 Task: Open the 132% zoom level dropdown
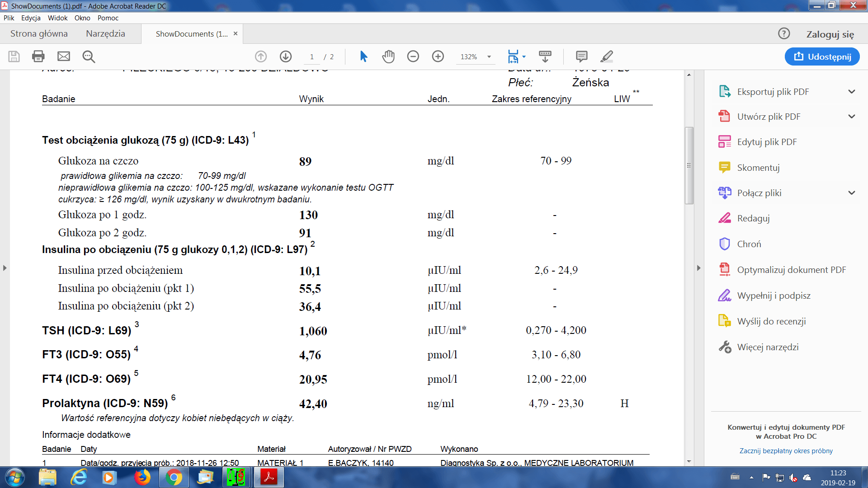489,57
